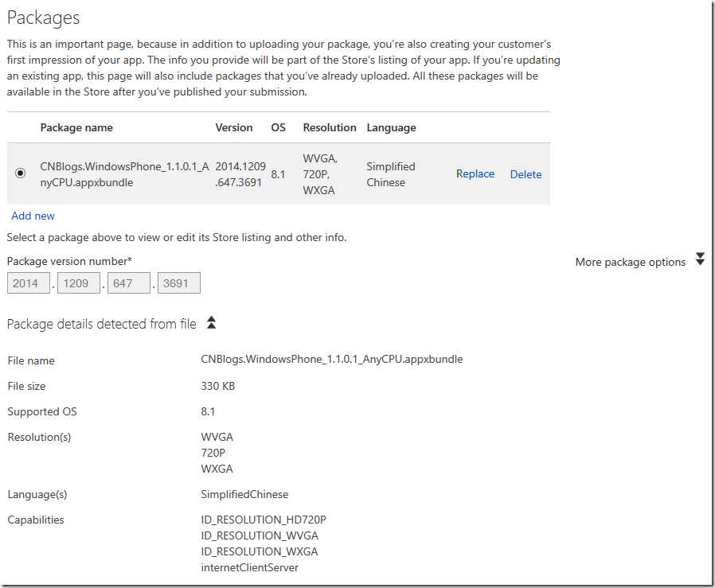Select the CNBlogs.WindowsPhone package radio button
Viewport: 715px width, 588px height.
20,173
